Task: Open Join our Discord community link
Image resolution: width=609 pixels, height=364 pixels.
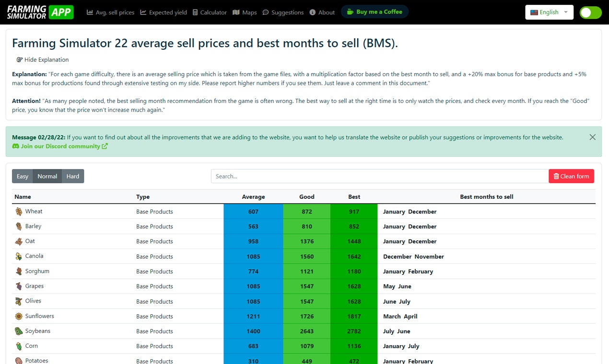Action: (60, 147)
